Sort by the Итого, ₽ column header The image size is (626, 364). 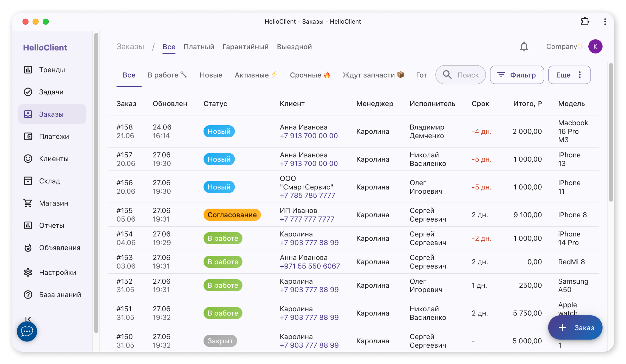click(x=527, y=103)
